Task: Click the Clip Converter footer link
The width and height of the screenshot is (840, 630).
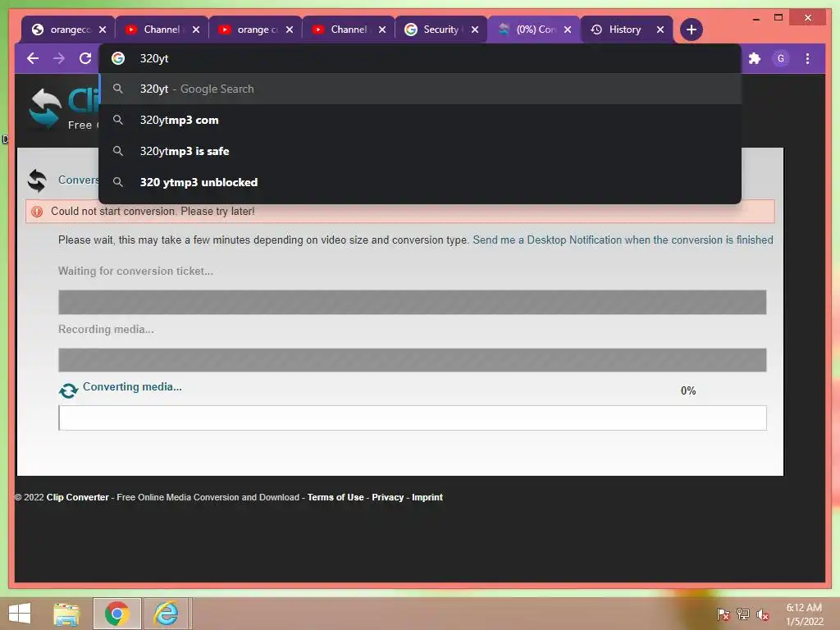Action: [x=77, y=497]
